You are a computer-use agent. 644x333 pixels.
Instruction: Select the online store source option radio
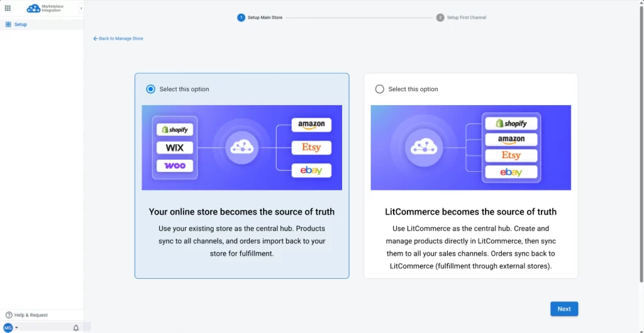tap(150, 89)
